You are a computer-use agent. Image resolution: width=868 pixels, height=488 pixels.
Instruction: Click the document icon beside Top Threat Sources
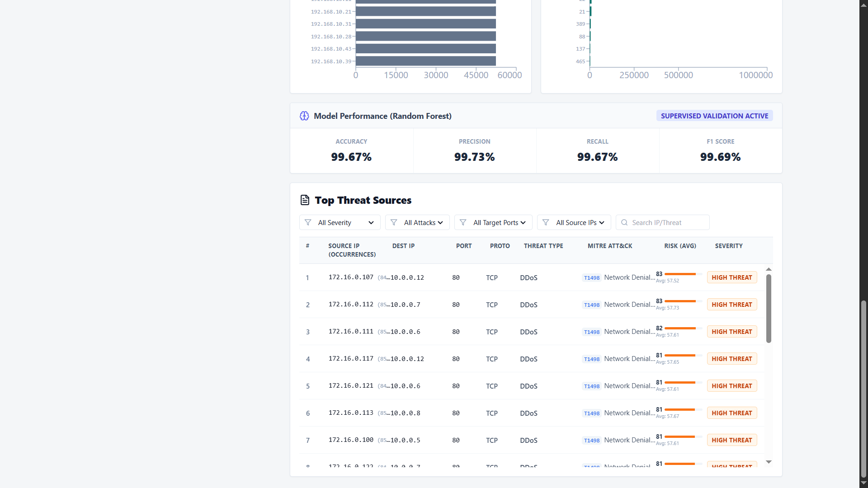click(x=305, y=200)
